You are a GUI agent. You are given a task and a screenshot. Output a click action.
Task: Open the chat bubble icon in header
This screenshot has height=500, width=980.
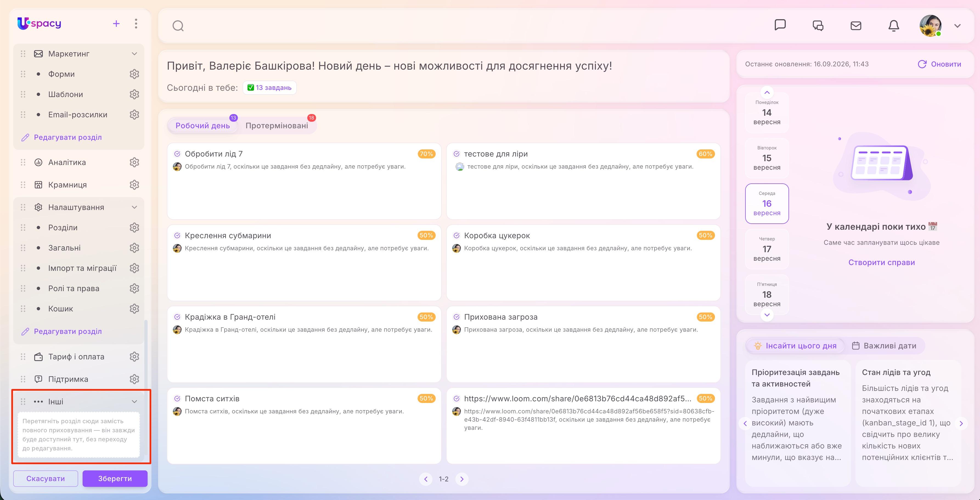click(x=780, y=25)
